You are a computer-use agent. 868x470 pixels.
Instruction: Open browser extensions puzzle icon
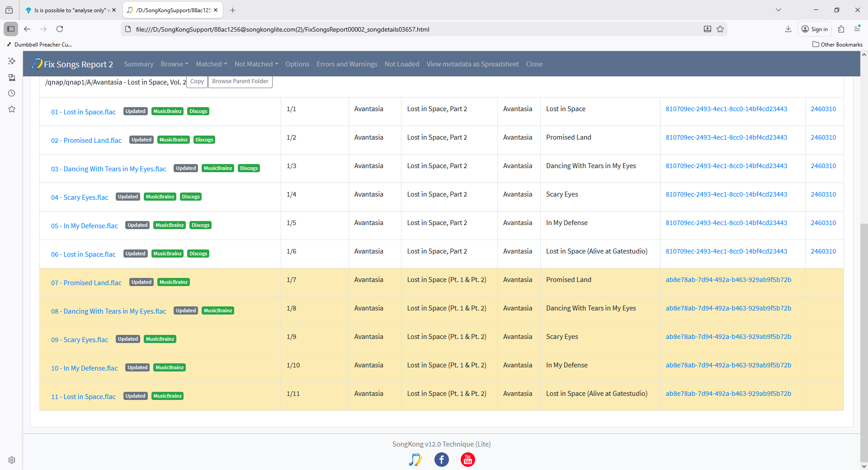point(841,29)
